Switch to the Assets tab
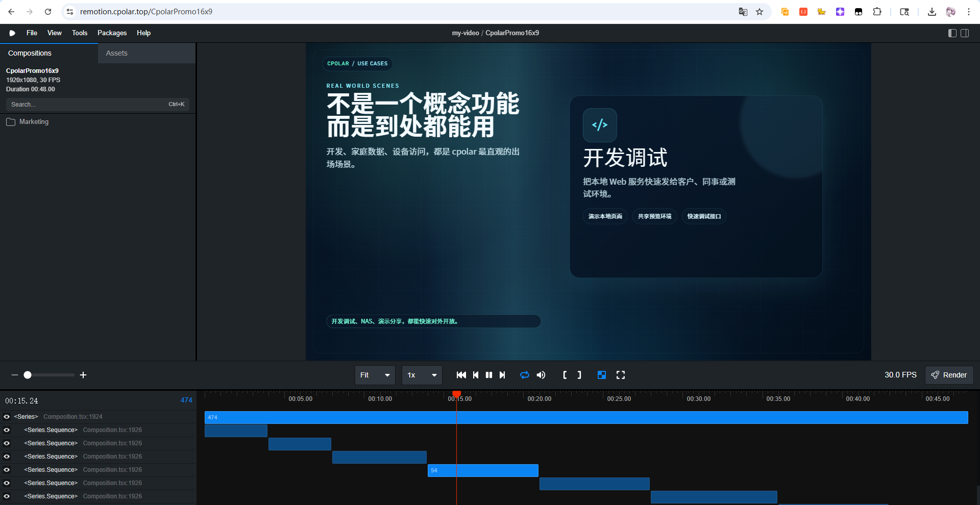Viewport: 980px width, 505px height. coord(117,53)
